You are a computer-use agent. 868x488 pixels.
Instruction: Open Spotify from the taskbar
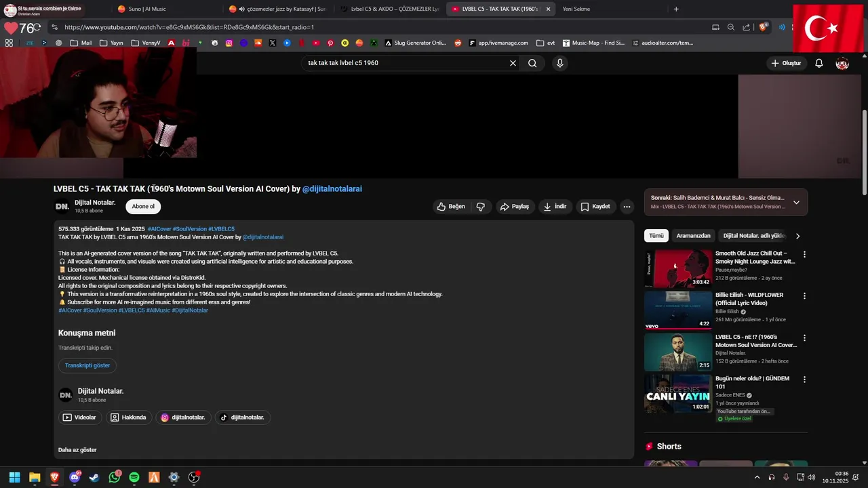(x=134, y=477)
